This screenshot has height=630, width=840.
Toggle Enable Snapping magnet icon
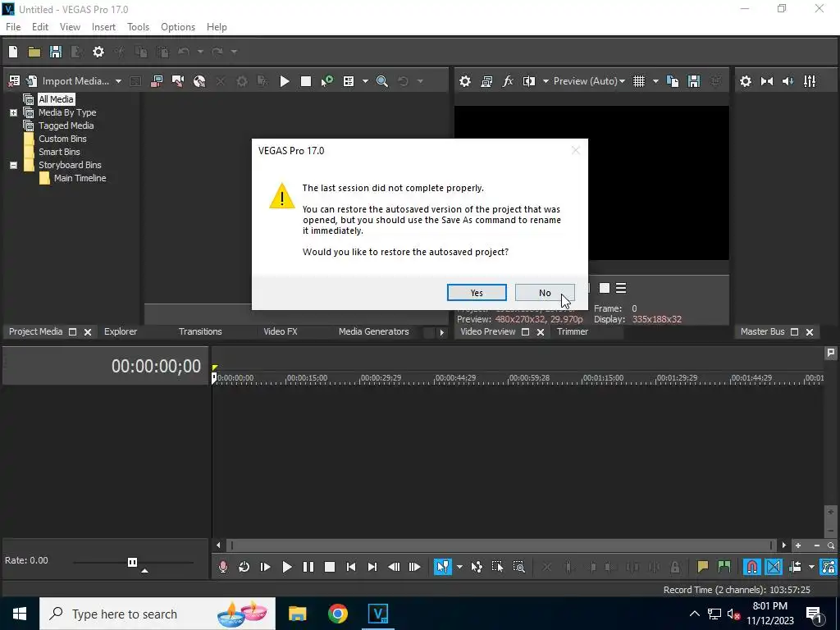[x=751, y=567]
